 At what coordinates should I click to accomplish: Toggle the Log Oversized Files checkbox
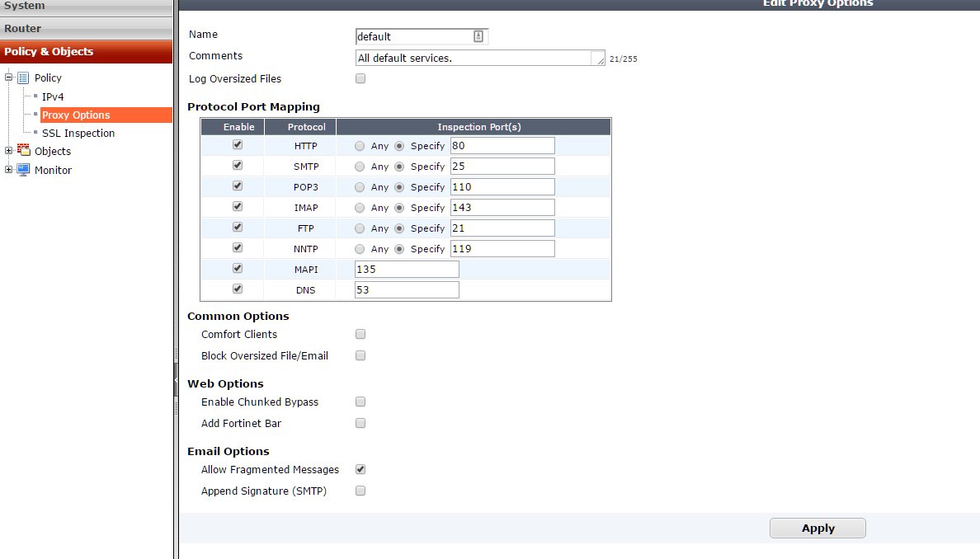click(360, 78)
